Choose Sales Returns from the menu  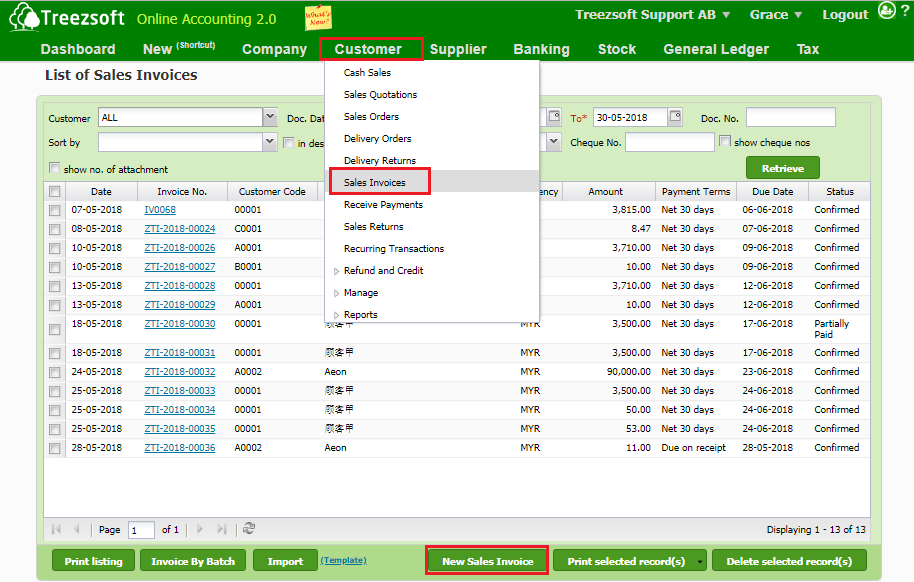pyautogui.click(x=373, y=227)
